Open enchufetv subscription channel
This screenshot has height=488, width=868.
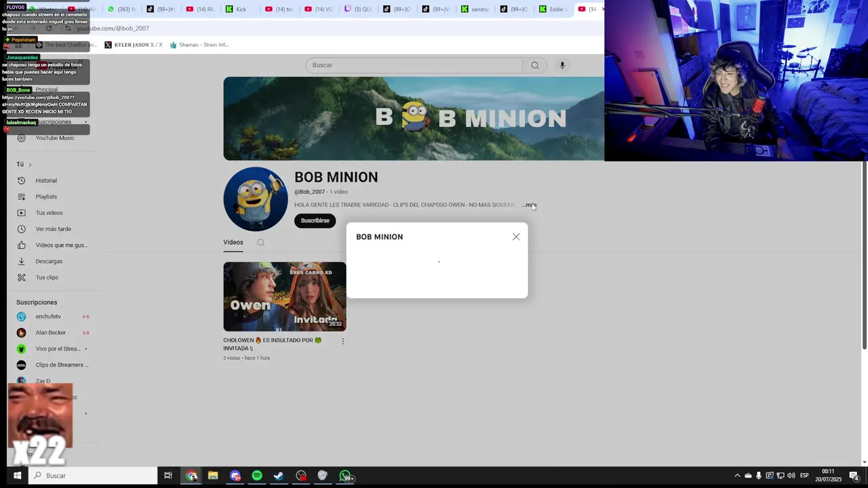pos(48,317)
